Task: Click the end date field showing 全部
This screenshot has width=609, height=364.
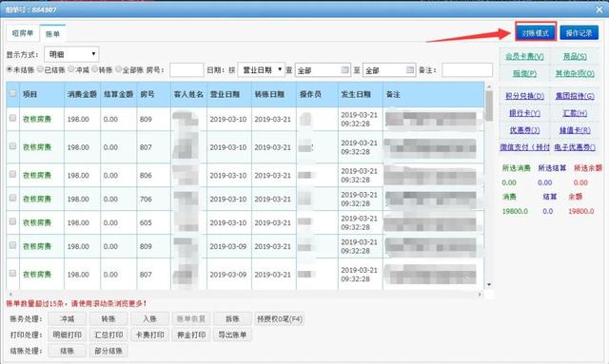Action: pyautogui.click(x=389, y=70)
